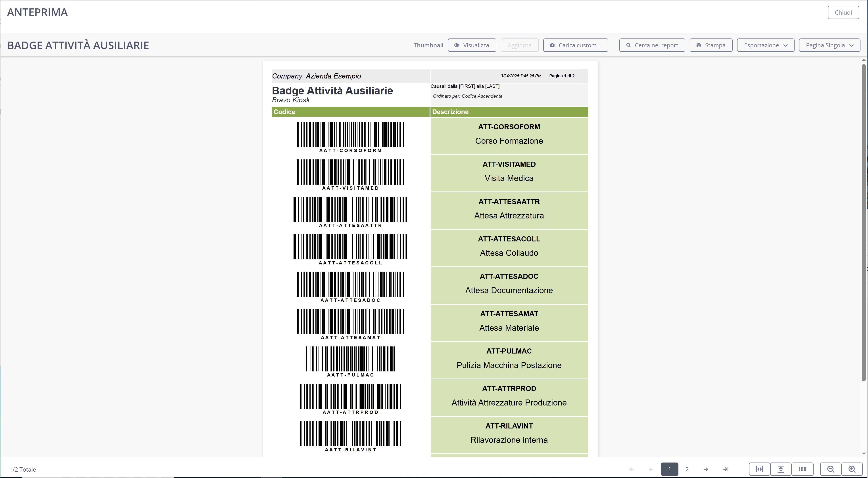The height and width of the screenshot is (478, 868).
Task: Open the Pagina Singola dropdown
Action: click(x=829, y=45)
